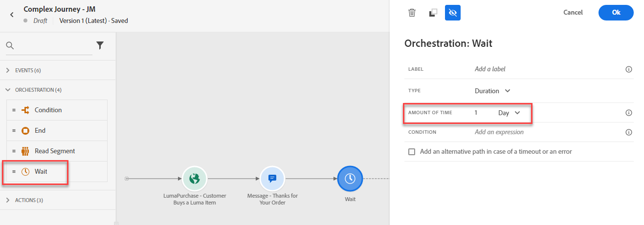
Task: Select the Wait clock node on canvas
Action: tap(350, 179)
